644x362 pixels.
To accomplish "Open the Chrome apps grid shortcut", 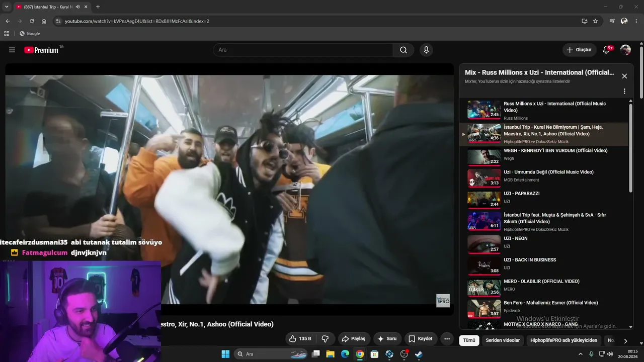I will click(x=7, y=34).
